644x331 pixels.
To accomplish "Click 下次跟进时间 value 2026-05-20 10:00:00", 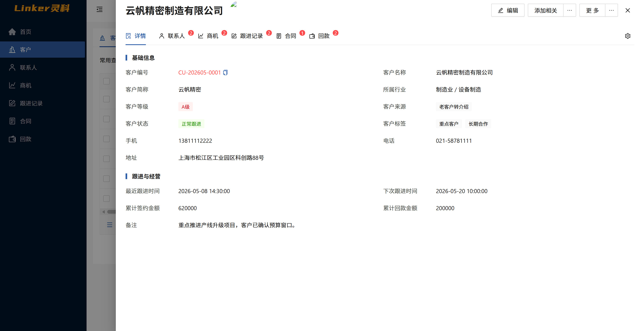I will 462,191.
